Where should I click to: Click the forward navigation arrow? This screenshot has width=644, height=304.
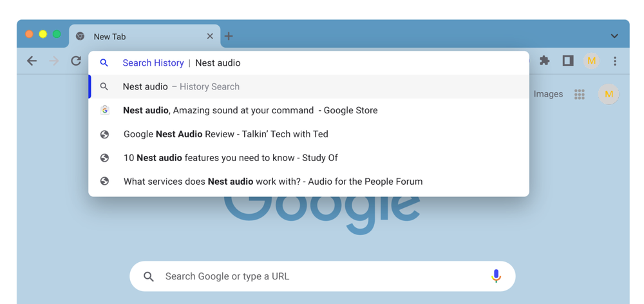(54, 61)
